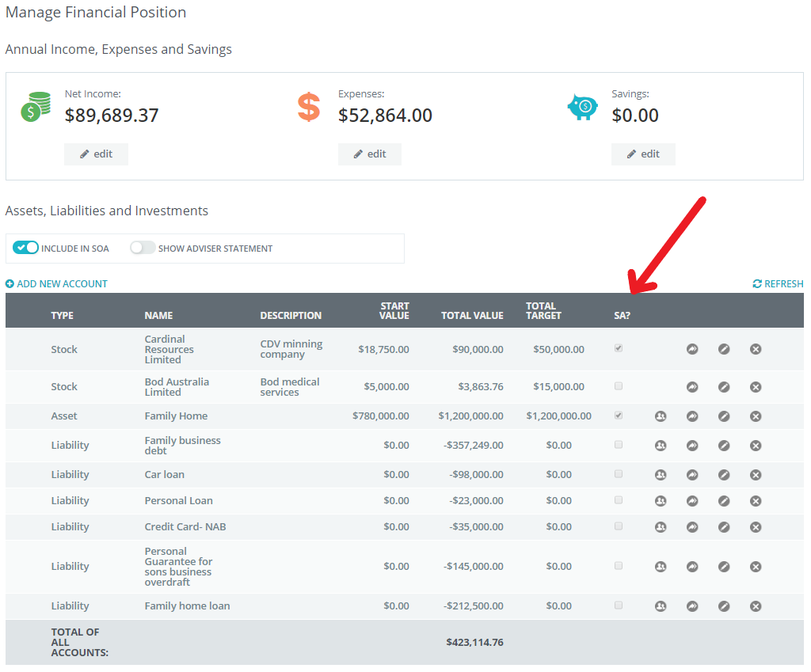Click the edit button under Net Income
Screen dimensions: 811x672
[96, 154]
